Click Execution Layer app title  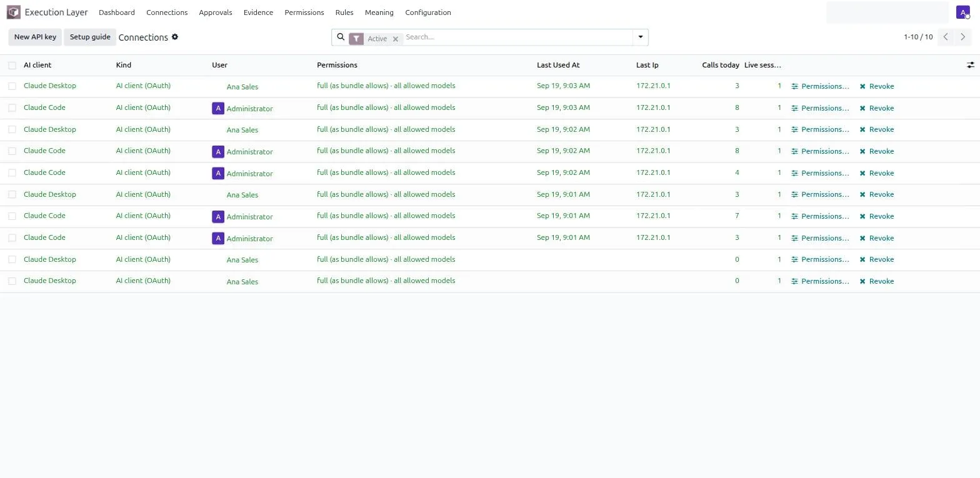pyautogui.click(x=56, y=12)
